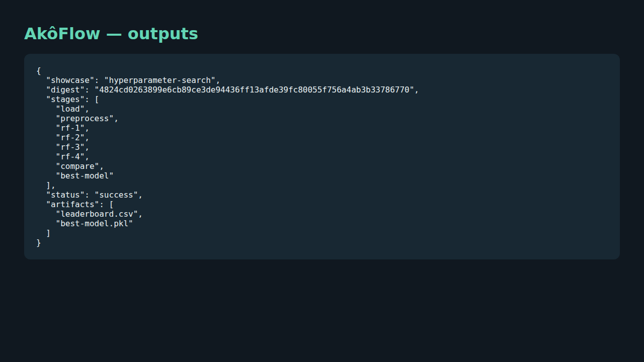This screenshot has width=644, height=362.
Task: Select the "leaderboard.csv" artifact entry
Action: coord(97,214)
